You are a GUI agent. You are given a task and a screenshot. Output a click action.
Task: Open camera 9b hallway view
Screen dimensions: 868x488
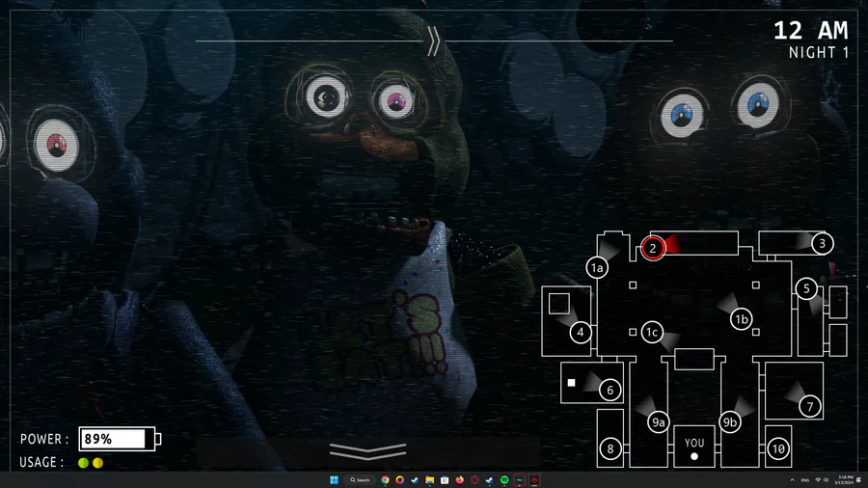coord(730,422)
